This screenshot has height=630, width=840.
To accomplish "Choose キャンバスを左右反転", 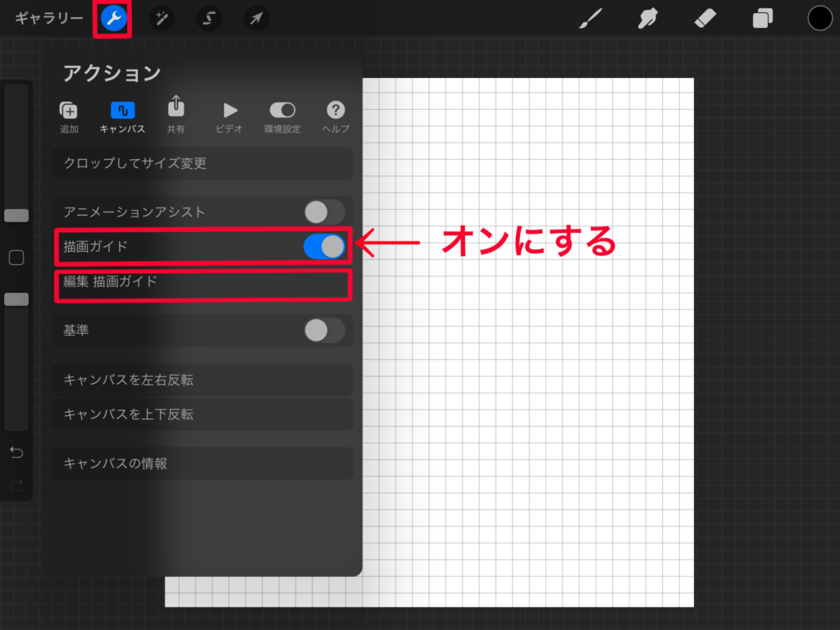I will pyautogui.click(x=203, y=380).
